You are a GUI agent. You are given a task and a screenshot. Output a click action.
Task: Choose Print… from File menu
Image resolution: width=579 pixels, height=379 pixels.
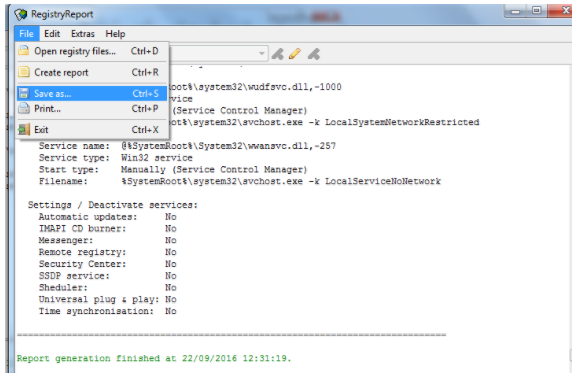pos(92,109)
